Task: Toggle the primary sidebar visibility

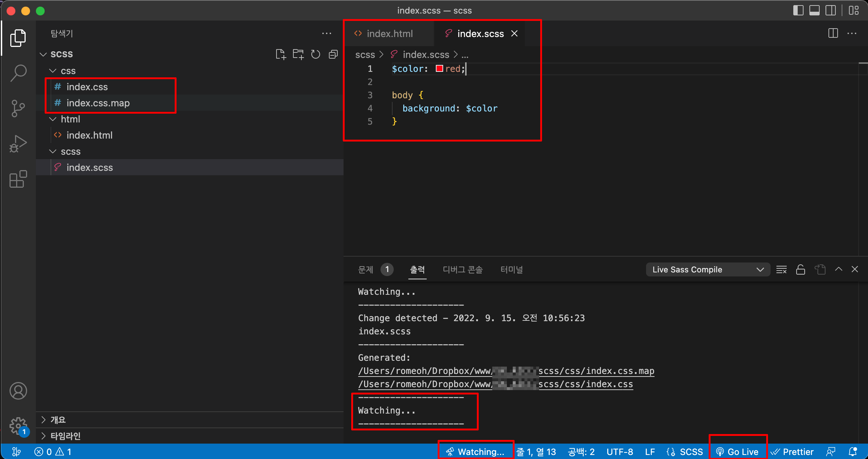Action: point(798,11)
